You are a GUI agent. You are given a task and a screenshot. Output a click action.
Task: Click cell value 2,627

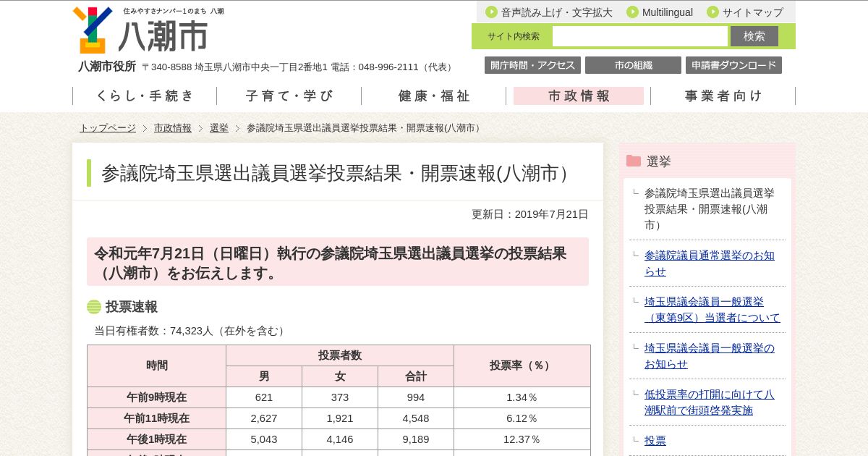pyautogui.click(x=264, y=418)
